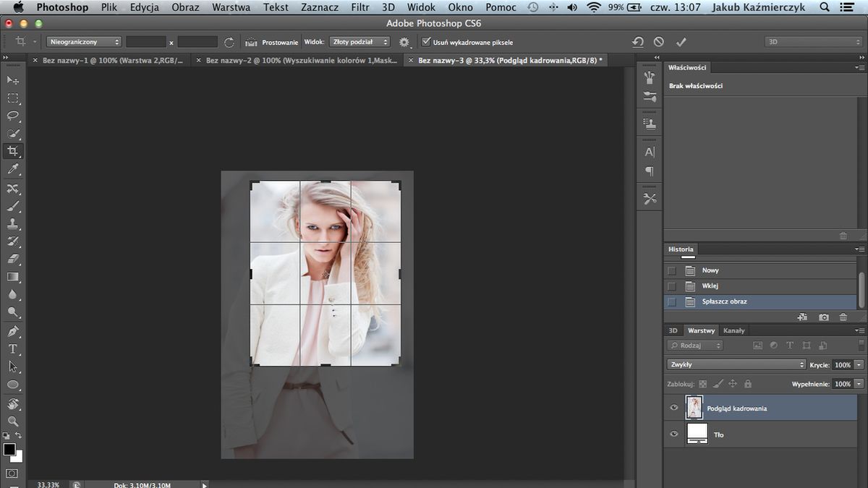Activate the Crop tool
The width and height of the screenshot is (868, 488).
pyautogui.click(x=13, y=151)
